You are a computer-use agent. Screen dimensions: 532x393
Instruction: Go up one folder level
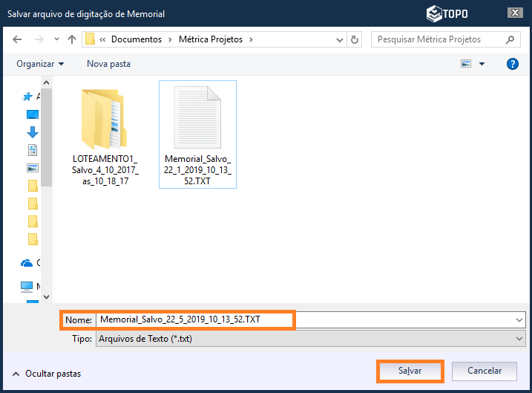[x=71, y=39]
